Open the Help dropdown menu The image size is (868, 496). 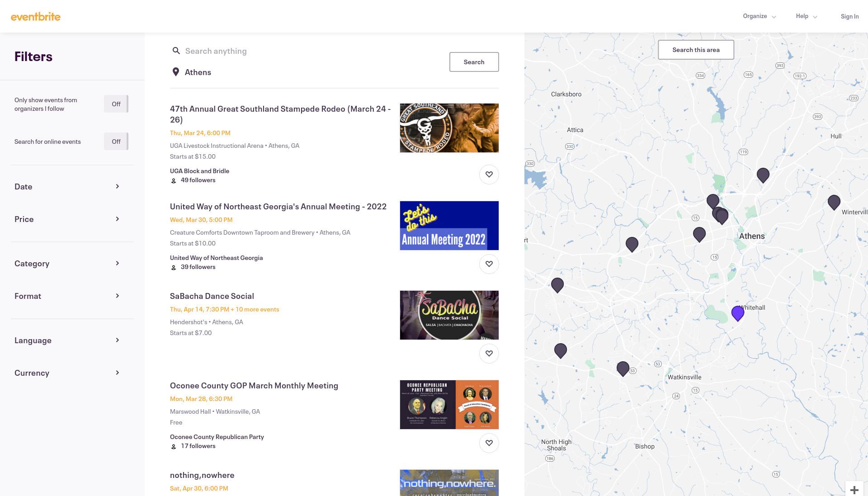click(x=807, y=16)
